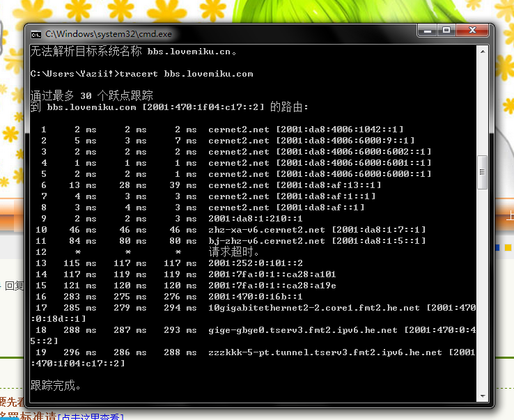Viewport: 514px width, 420px height.
Task: Click hop 15 address 2001:7fa:0:1::ca28:a19e
Action: [272, 286]
